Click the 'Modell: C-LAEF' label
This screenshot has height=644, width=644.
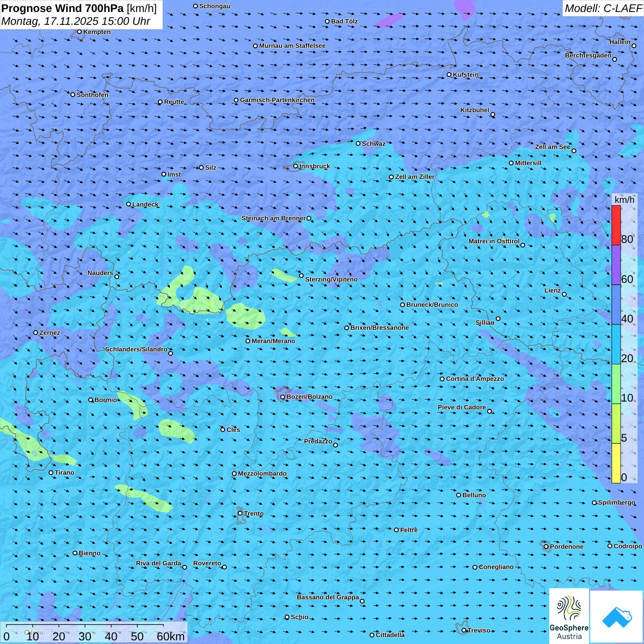coord(603,8)
